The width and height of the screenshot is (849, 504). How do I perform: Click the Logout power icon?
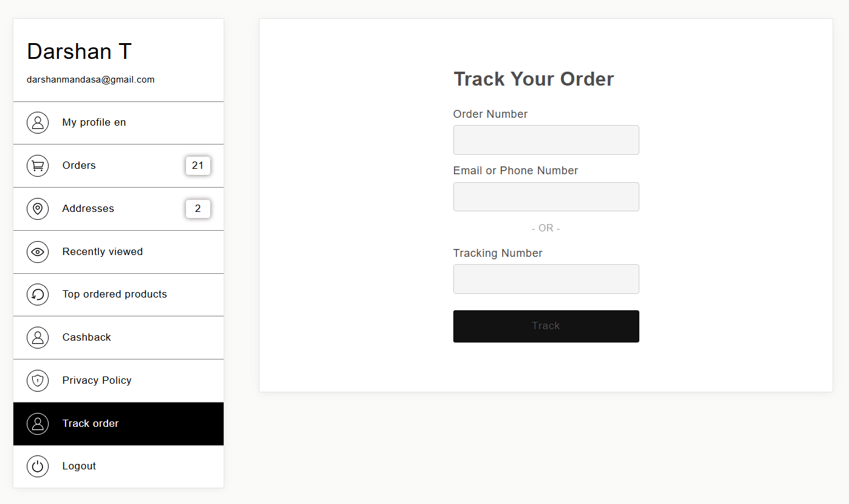[x=38, y=466]
